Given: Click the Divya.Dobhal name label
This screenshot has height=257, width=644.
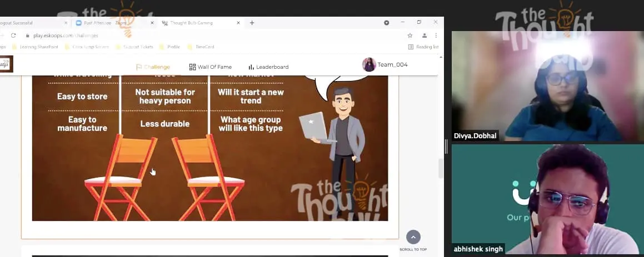Looking at the screenshot, I should pos(475,136).
